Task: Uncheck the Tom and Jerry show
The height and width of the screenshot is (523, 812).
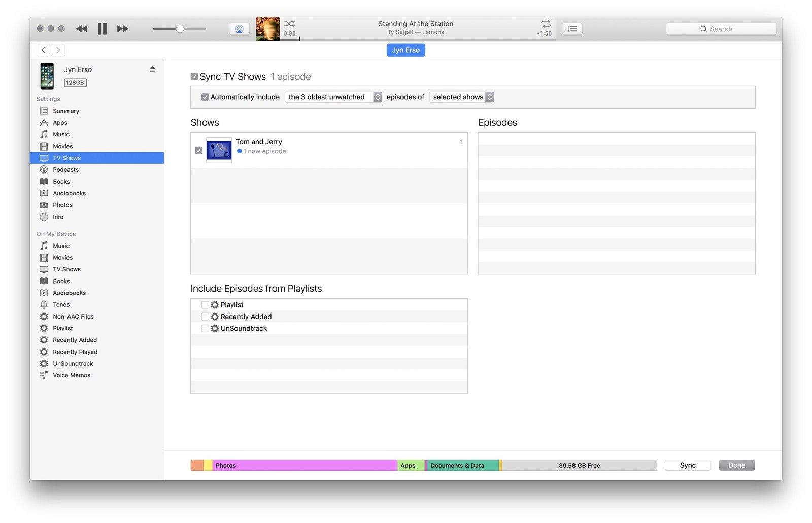Action: (x=199, y=151)
